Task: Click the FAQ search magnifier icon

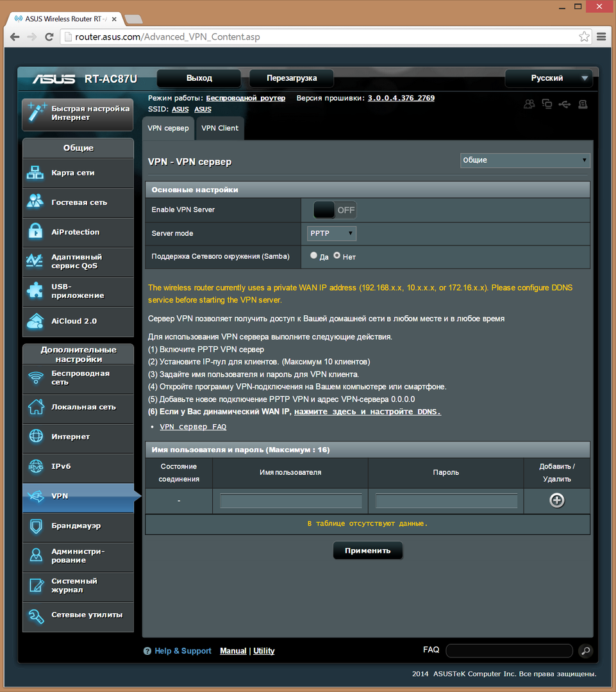Action: (585, 651)
